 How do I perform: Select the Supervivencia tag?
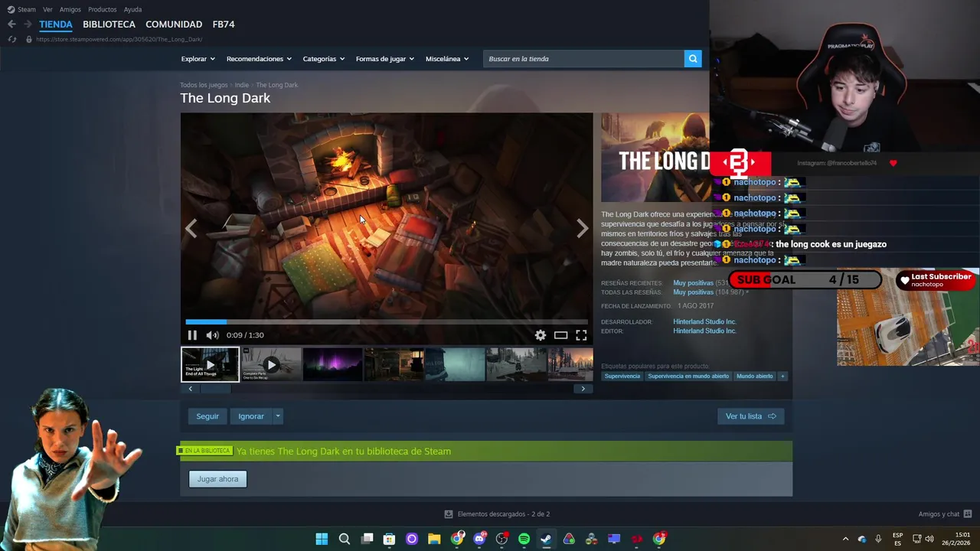[622, 376]
